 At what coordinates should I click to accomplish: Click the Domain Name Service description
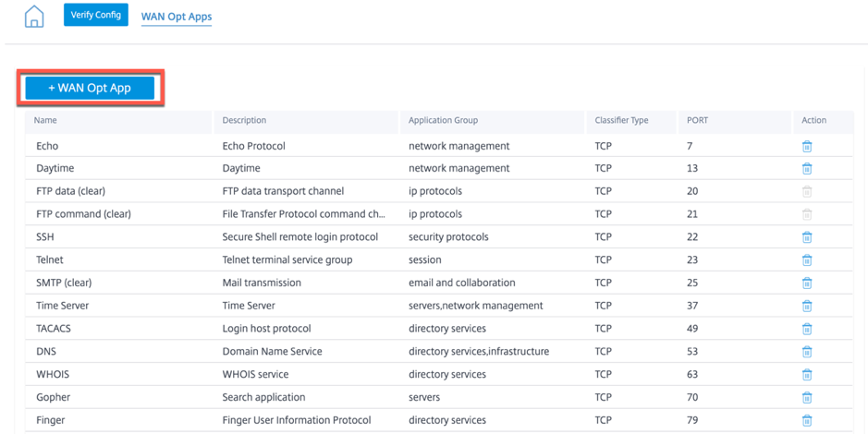pos(273,352)
